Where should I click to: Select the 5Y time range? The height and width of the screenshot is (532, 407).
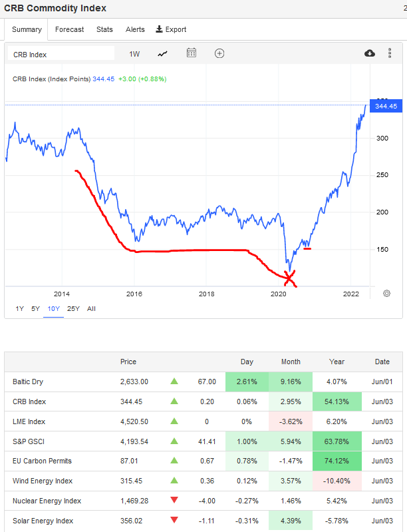pyautogui.click(x=36, y=309)
